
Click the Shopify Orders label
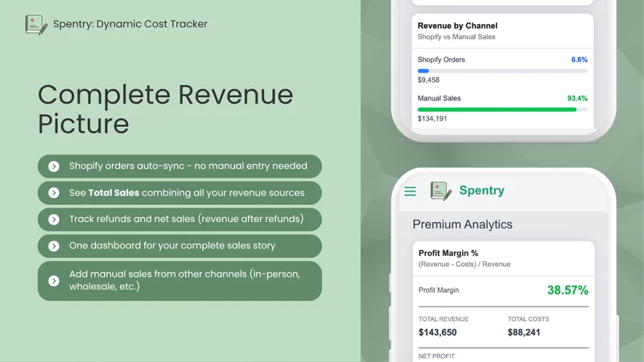(x=441, y=60)
